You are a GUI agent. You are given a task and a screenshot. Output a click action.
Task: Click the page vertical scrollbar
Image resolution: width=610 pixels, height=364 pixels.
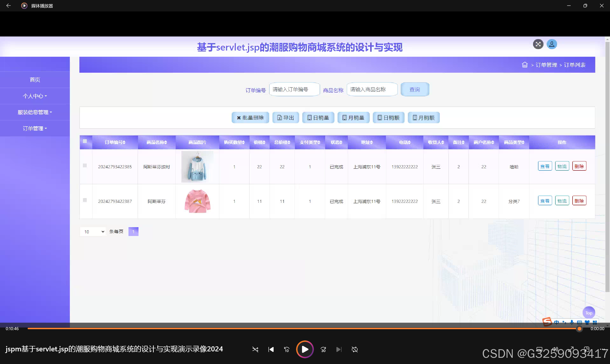607,167
